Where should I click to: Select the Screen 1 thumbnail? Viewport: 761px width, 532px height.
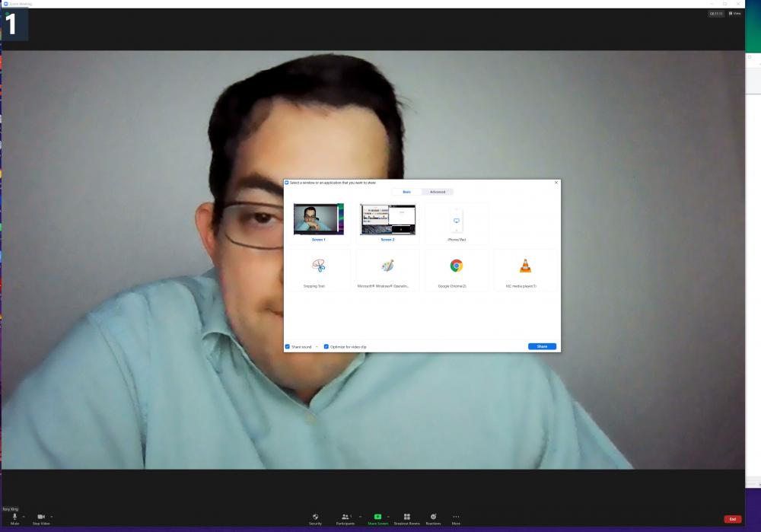click(x=318, y=220)
